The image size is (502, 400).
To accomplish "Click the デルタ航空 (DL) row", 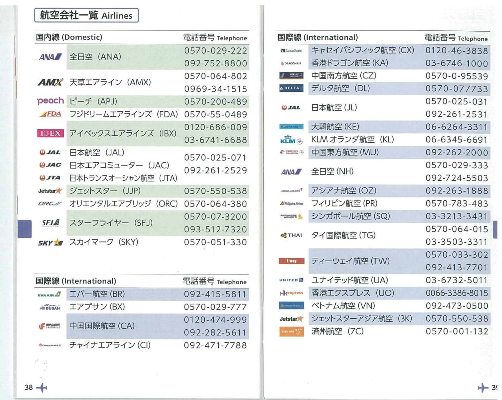I will click(x=384, y=89).
